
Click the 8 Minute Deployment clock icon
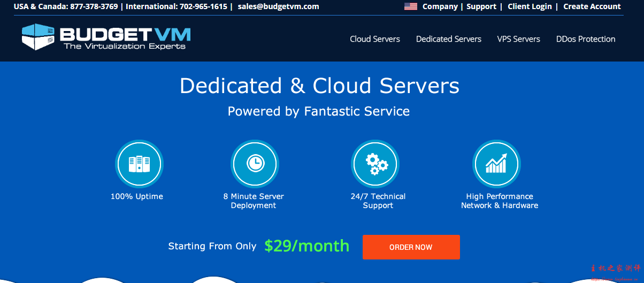(x=254, y=163)
